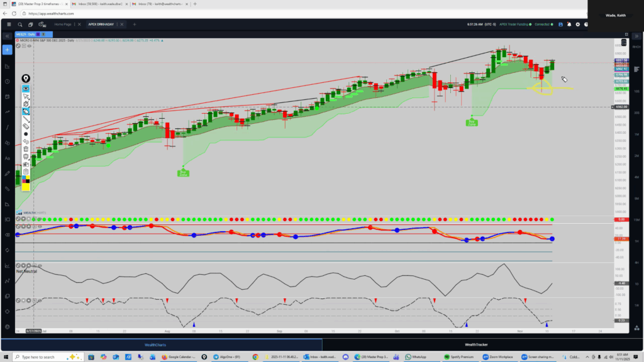Switch to the Home Page tab
Viewport: 644px width, 362px height.
(63, 25)
